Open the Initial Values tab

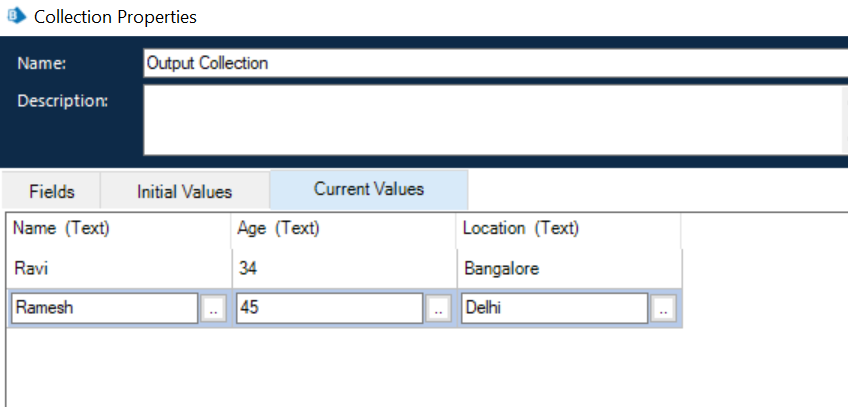185,191
